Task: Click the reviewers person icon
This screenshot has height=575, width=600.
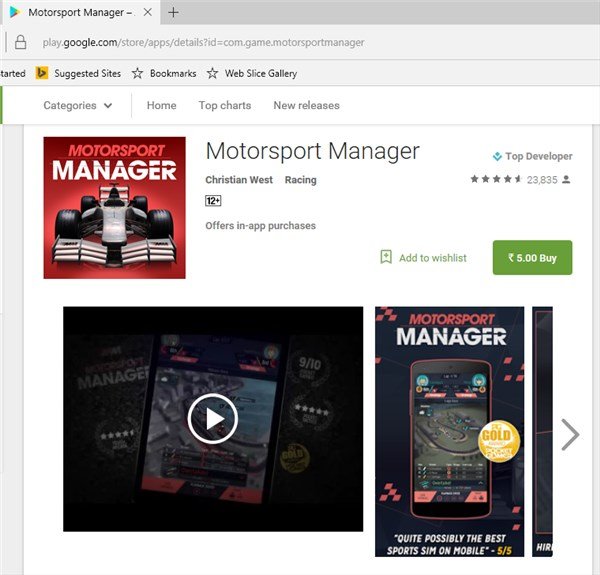Action: coord(566,179)
